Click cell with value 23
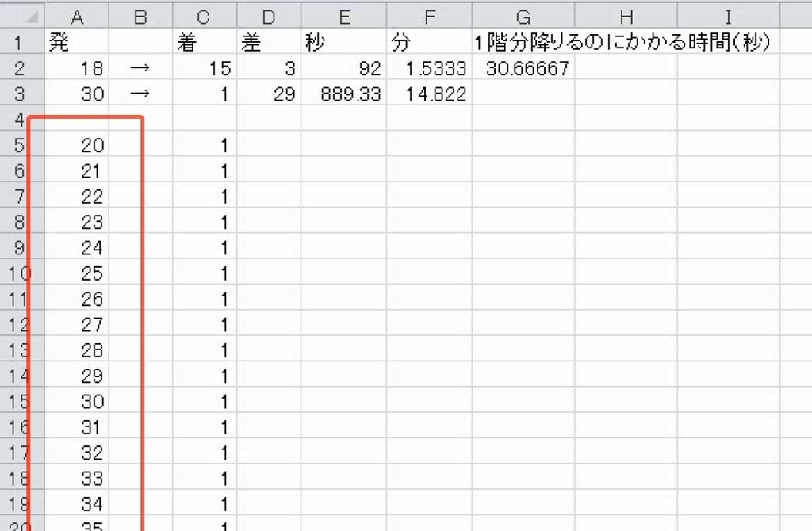The image size is (812, 531). pyautogui.click(x=77, y=221)
